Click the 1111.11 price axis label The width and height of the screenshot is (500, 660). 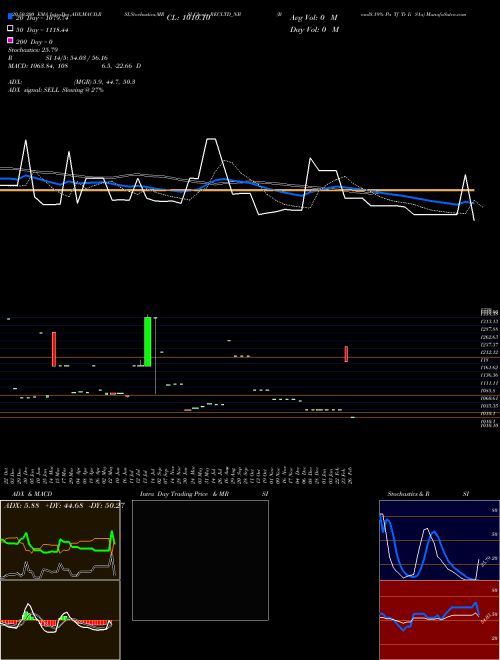[490, 383]
